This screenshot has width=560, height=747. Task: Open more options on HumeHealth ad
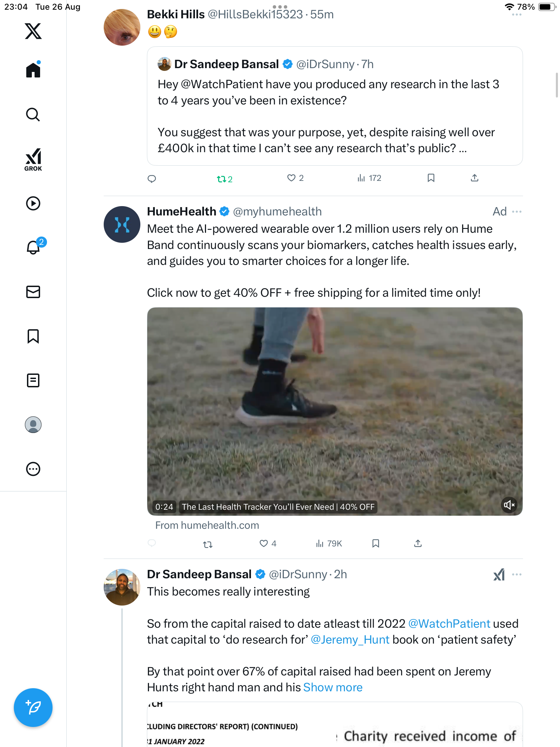[x=517, y=212]
